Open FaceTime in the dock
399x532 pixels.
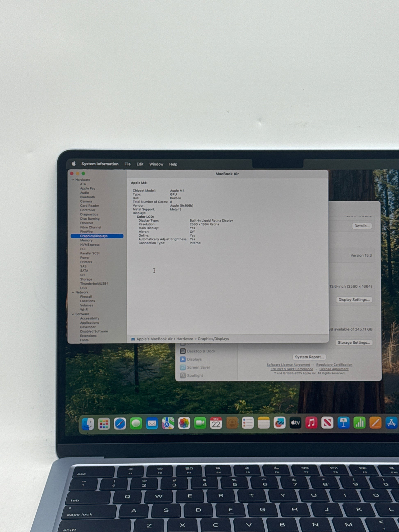(200, 423)
